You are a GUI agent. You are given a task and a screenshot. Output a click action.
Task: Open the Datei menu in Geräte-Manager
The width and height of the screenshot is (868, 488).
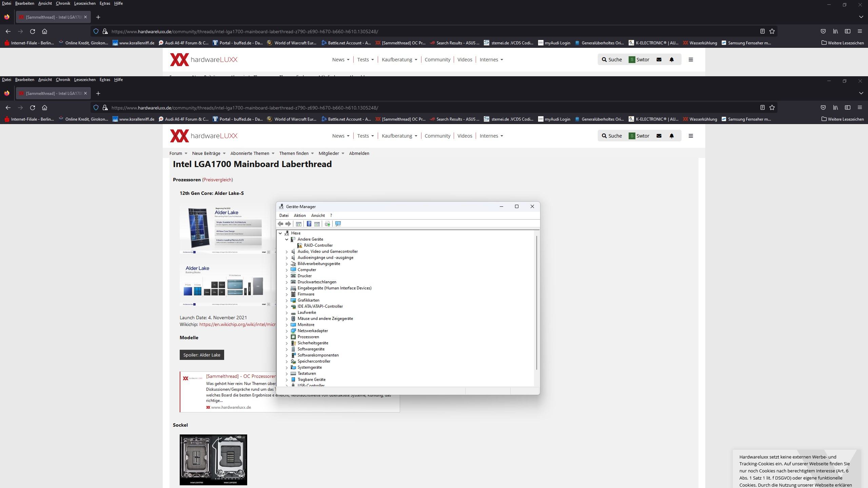[284, 216]
